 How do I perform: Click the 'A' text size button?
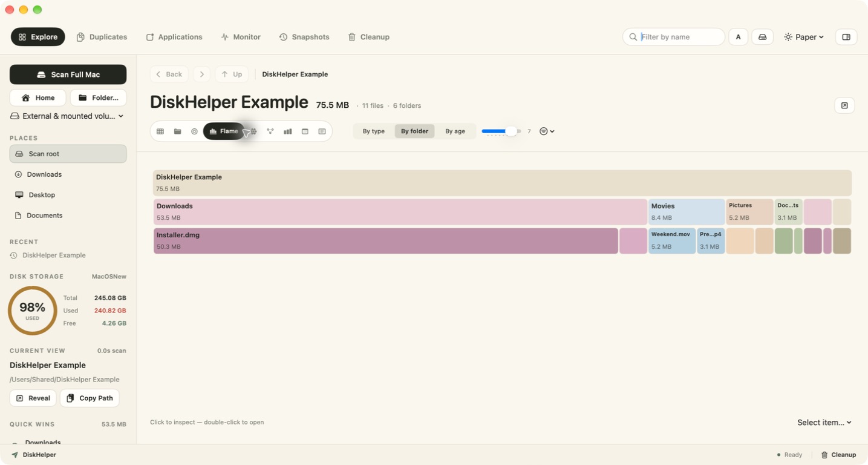point(738,37)
